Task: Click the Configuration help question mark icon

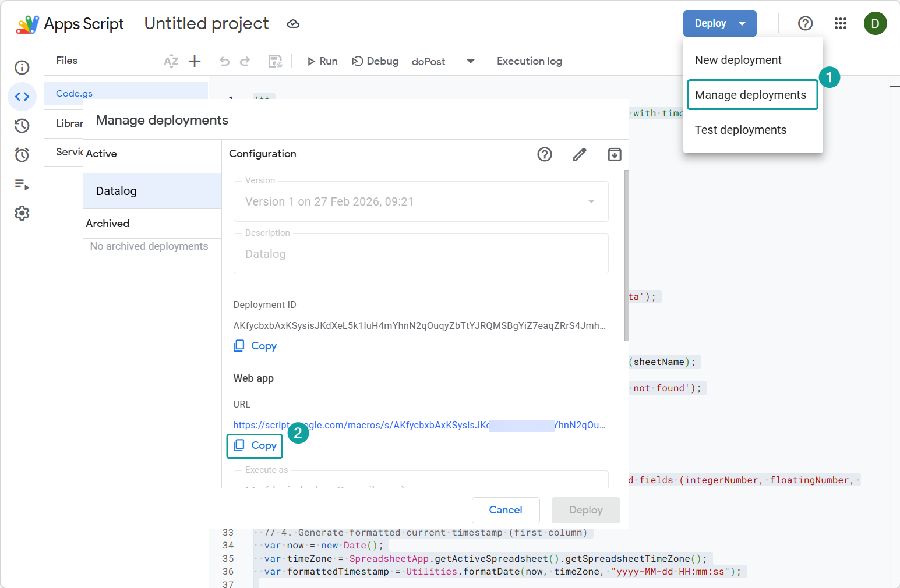Action: tap(544, 154)
